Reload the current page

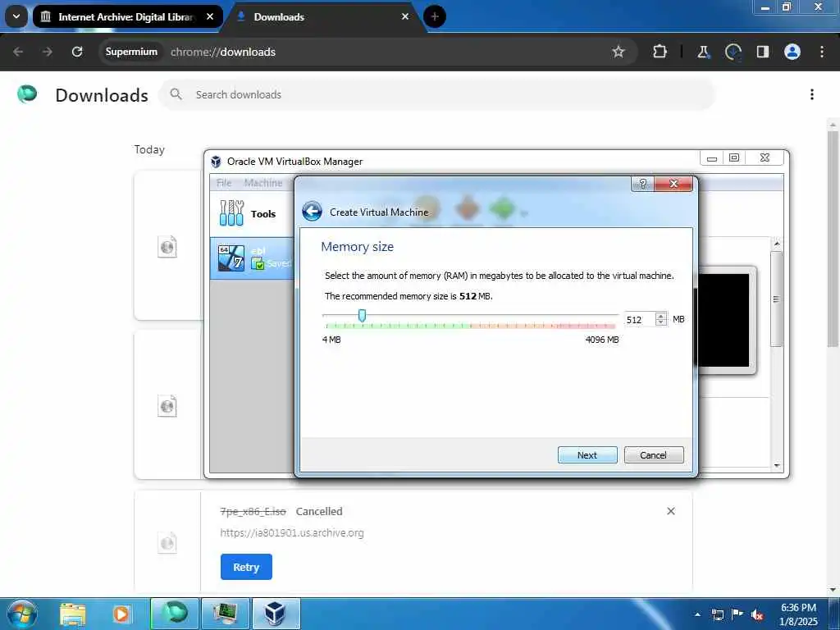77,52
